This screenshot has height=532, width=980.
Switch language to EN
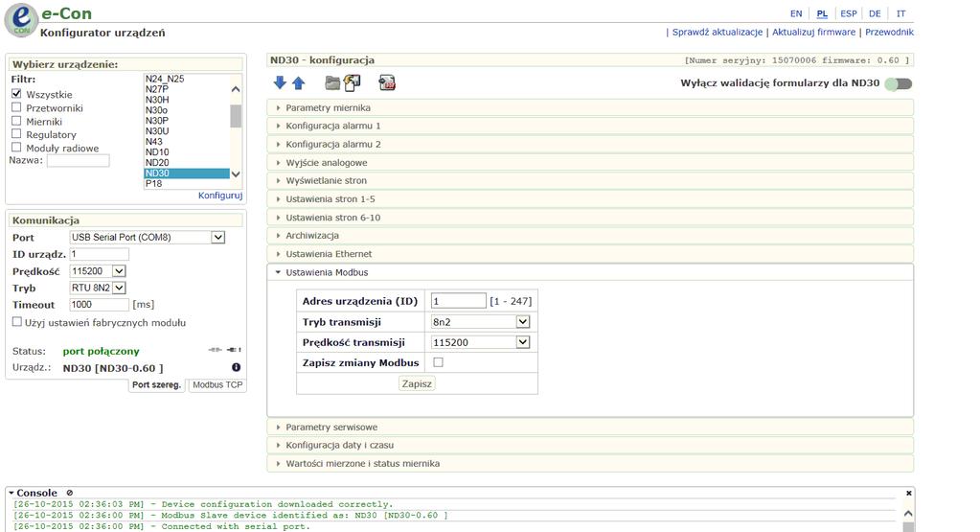click(x=796, y=13)
